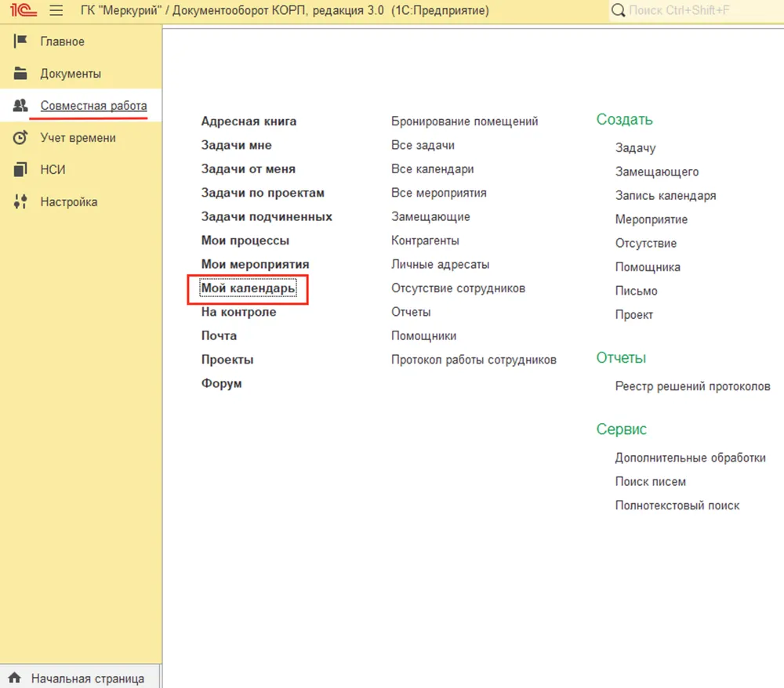The width and height of the screenshot is (784, 688).
Task: Open Задачи по проектам
Action: tap(263, 193)
